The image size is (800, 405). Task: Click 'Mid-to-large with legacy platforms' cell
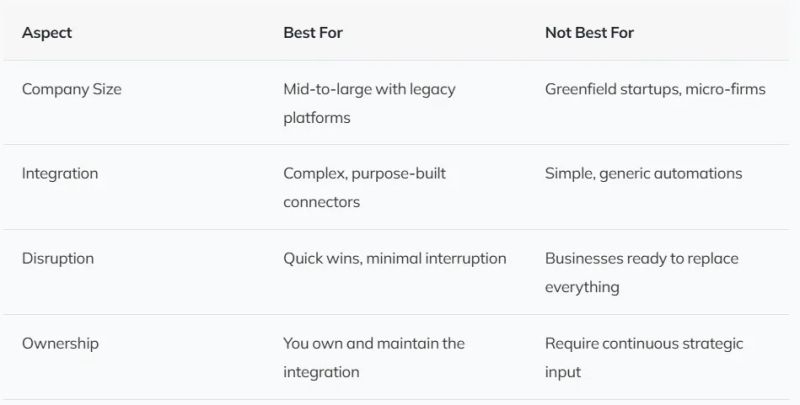click(369, 103)
